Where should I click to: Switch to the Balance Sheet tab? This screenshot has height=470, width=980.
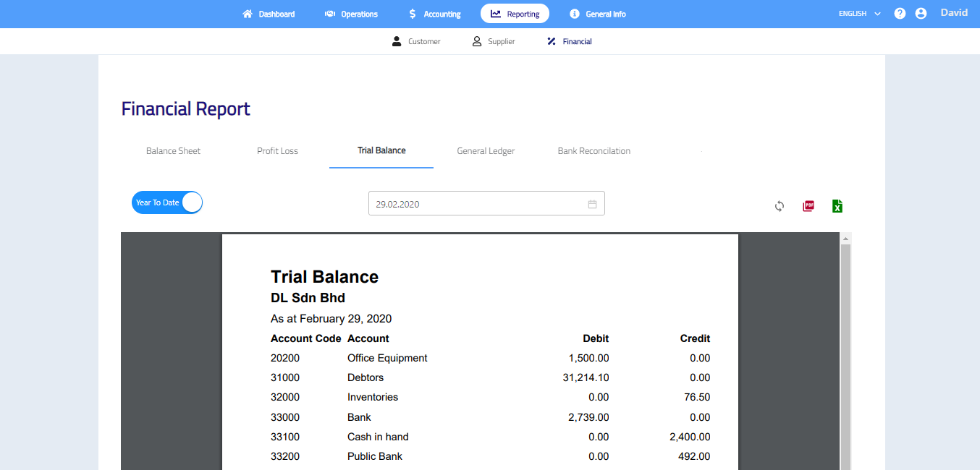[x=173, y=151]
